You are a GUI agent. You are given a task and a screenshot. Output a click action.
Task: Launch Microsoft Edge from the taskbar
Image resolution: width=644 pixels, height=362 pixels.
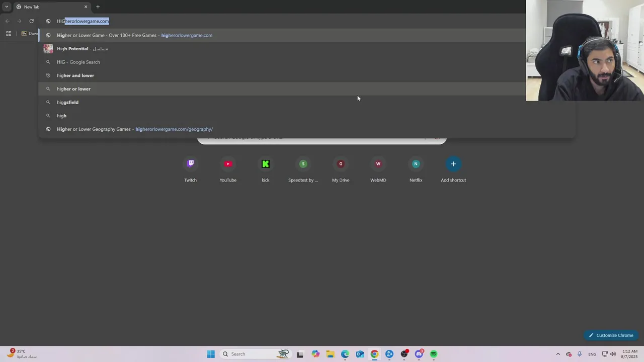click(x=345, y=354)
